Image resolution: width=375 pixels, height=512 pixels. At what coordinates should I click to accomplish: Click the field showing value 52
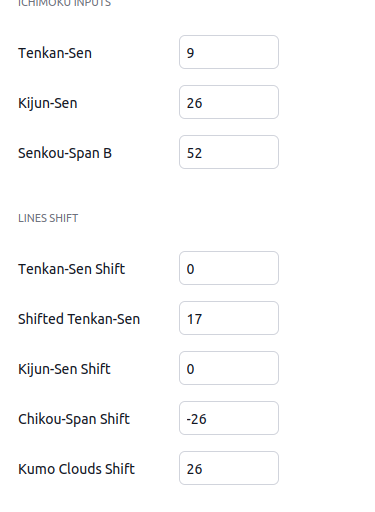[229, 152]
